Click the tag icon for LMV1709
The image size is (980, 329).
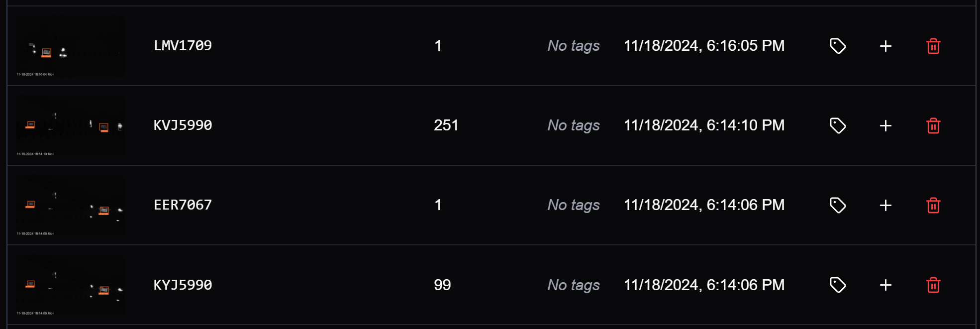click(x=838, y=46)
